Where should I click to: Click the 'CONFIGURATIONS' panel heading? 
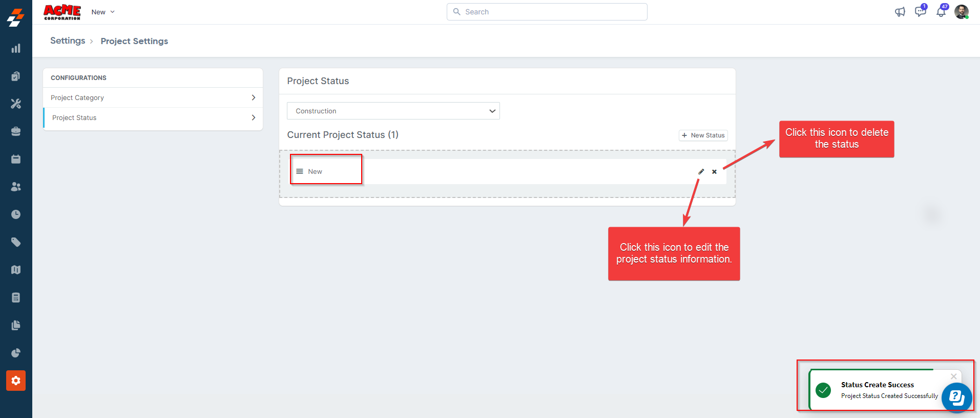(78, 78)
